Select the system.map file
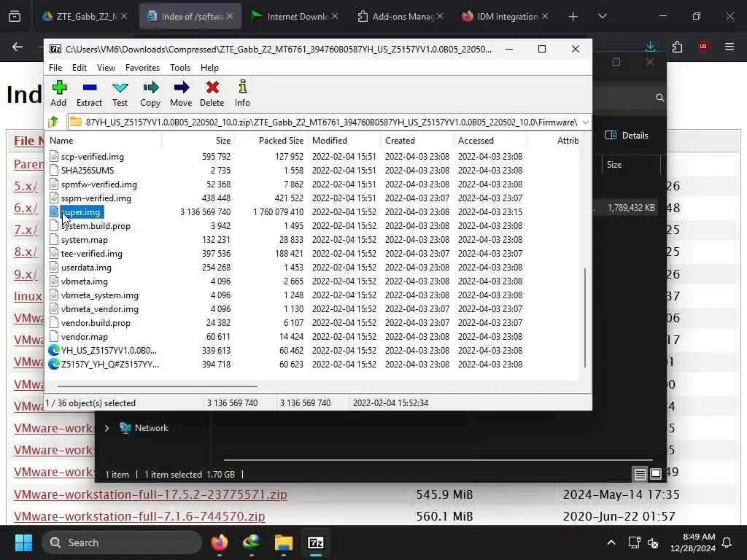Screen dimensions: 747x560 [x=85, y=239]
